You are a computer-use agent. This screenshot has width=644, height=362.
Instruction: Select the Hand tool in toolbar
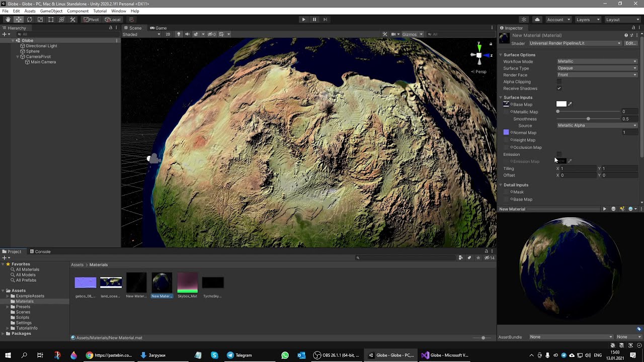tap(8, 20)
